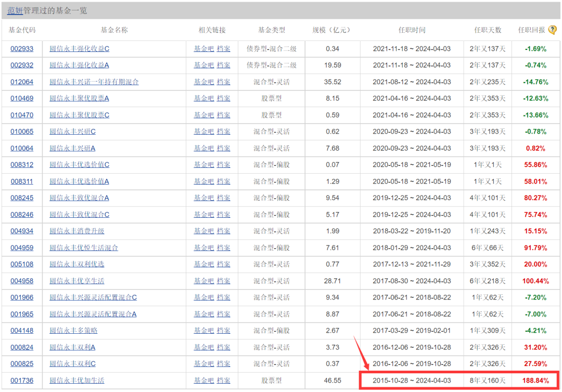Image resolution: width=562 pixels, height=392 pixels.
Task: Open fund 圆信永丰兴诺一年持有期混合
Action: point(94,82)
